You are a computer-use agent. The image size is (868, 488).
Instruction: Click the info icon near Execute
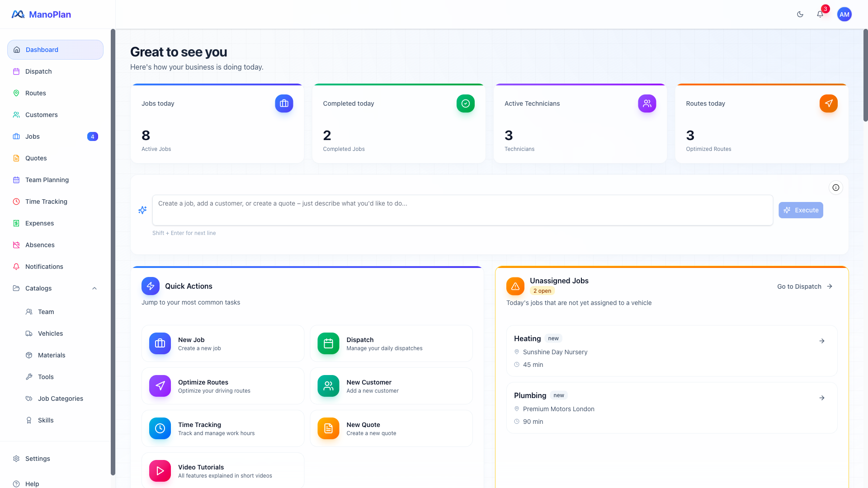(835, 188)
